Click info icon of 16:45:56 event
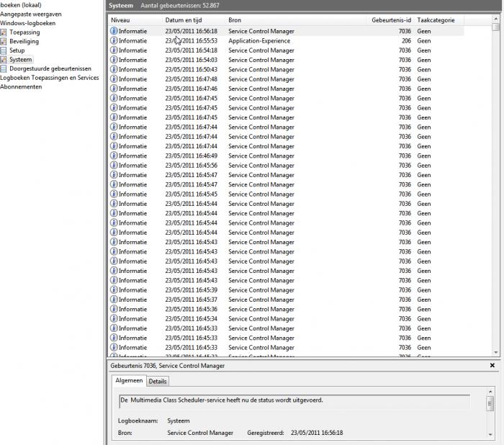Screen dimensions: 504x445 [x=114, y=165]
